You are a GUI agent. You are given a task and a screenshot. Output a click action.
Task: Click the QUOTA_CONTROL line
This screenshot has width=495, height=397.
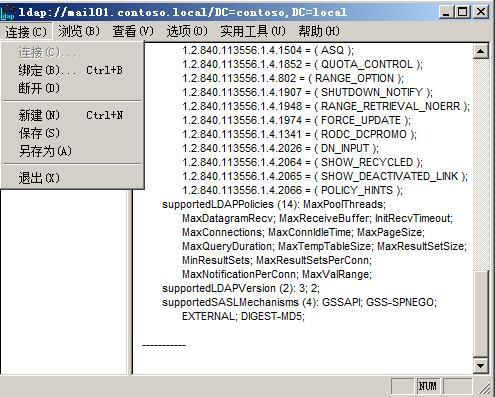point(302,64)
